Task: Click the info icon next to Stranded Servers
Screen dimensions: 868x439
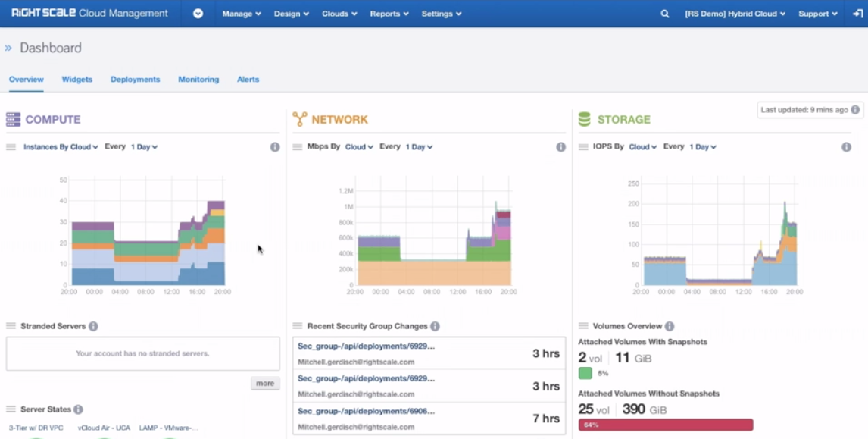Action: pyautogui.click(x=93, y=326)
